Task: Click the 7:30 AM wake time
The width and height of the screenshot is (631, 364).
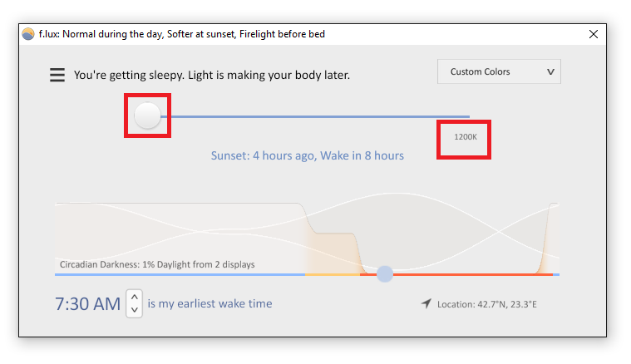Action: tap(88, 303)
